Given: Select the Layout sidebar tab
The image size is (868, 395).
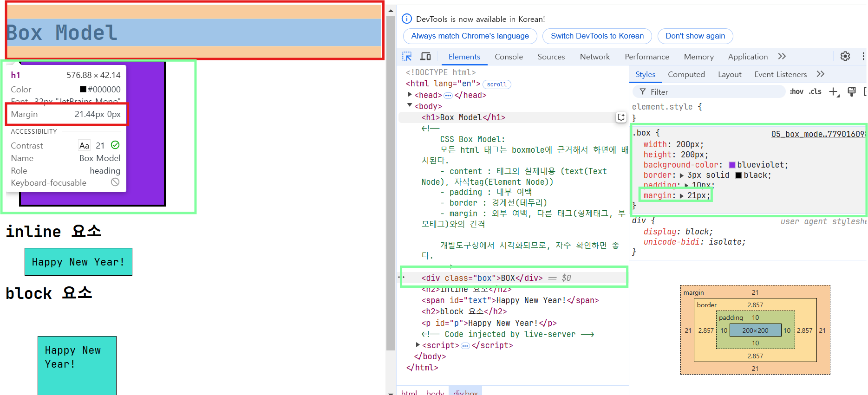Looking at the screenshot, I should click(x=730, y=74).
